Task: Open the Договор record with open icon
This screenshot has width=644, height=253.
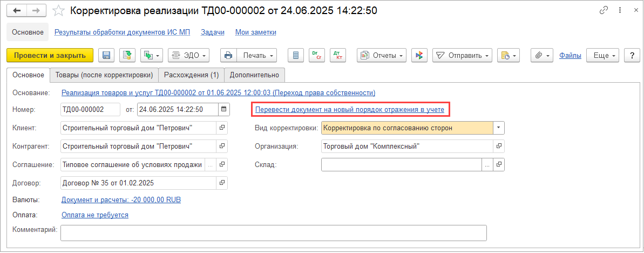Action: coord(222,182)
